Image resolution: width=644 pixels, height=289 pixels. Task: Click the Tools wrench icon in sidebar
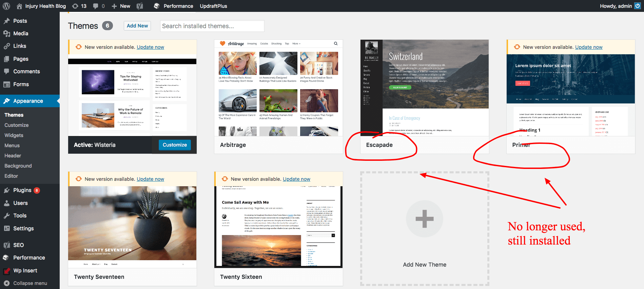[6, 216]
